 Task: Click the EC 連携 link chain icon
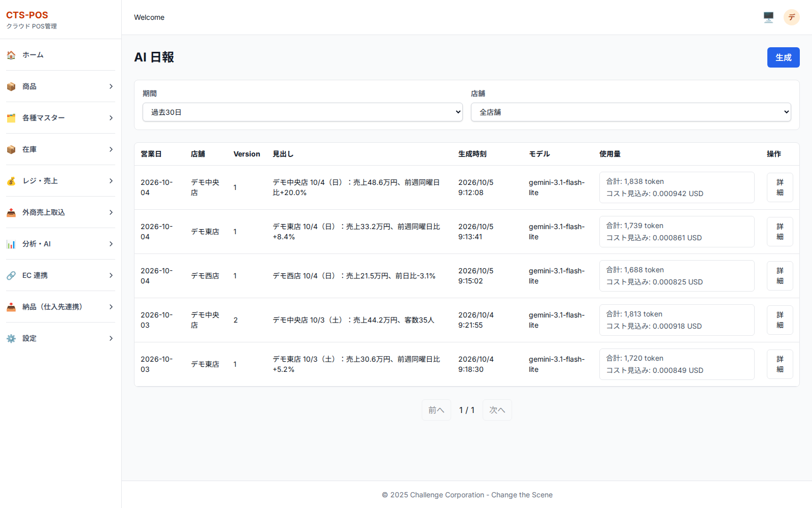[x=11, y=275]
